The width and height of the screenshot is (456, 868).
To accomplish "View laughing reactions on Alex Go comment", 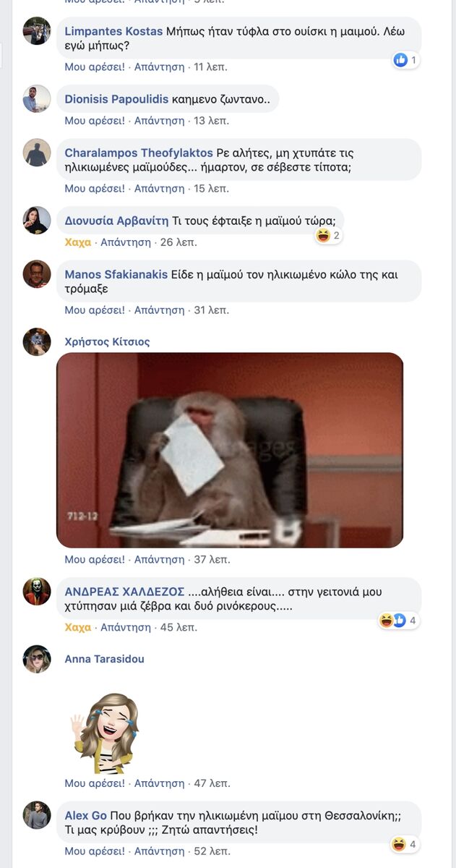I will pos(405,844).
